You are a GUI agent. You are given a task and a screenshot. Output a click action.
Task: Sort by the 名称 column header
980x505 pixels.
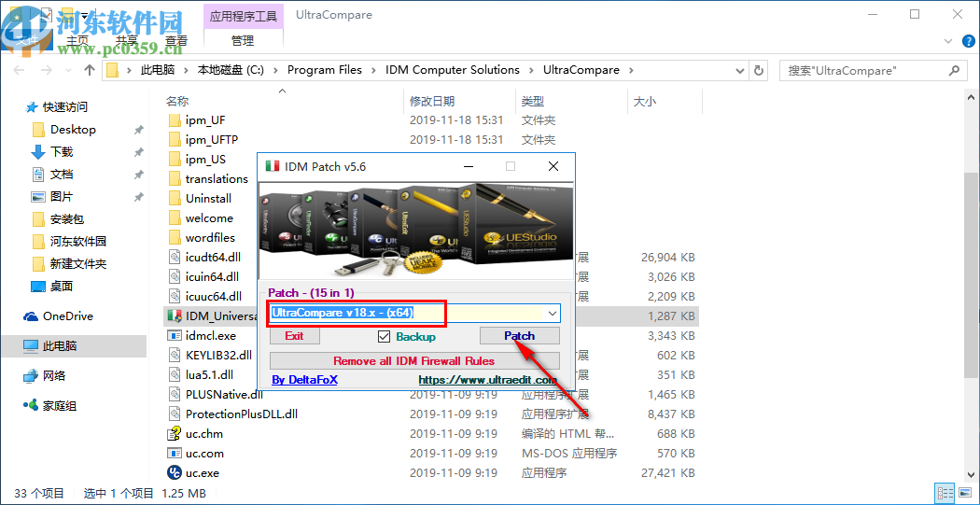coord(177,101)
